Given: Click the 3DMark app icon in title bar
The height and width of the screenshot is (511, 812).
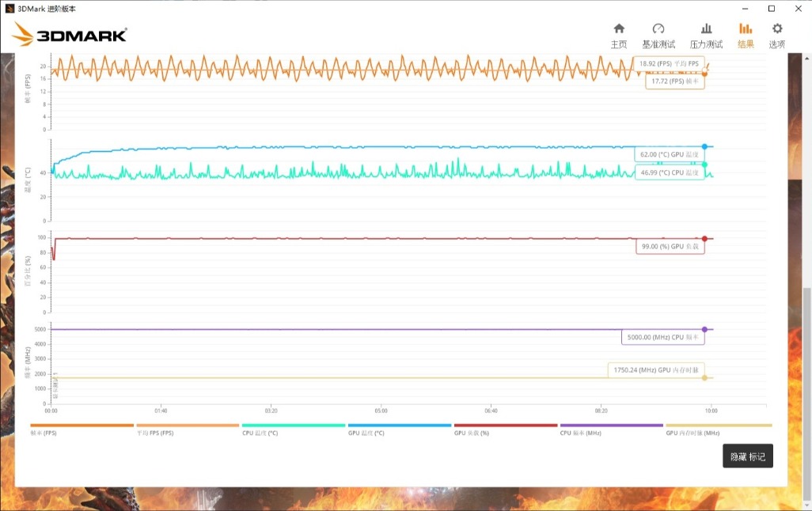Looking at the screenshot, I should (9, 8).
